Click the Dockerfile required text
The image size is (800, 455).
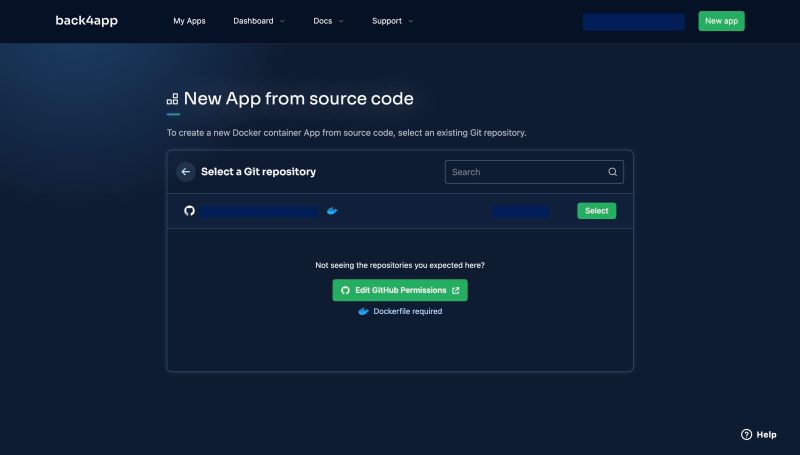tap(408, 311)
